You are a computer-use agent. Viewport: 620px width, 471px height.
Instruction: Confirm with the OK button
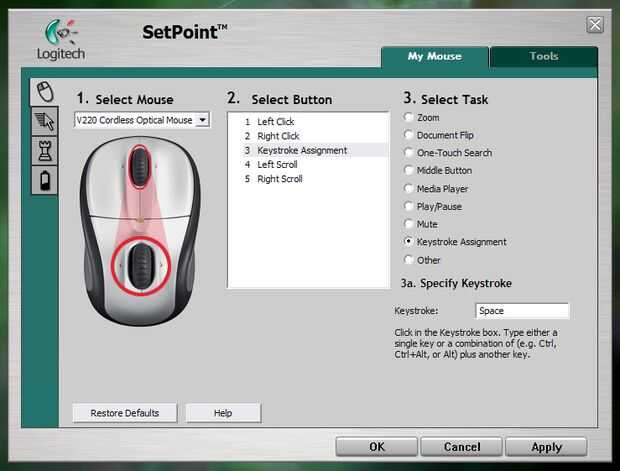pyautogui.click(x=376, y=447)
